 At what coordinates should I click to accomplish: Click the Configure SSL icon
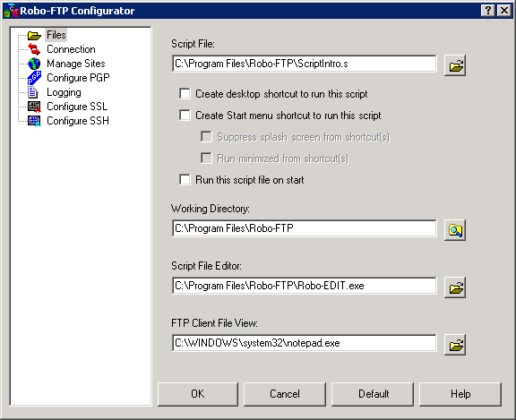(x=34, y=107)
